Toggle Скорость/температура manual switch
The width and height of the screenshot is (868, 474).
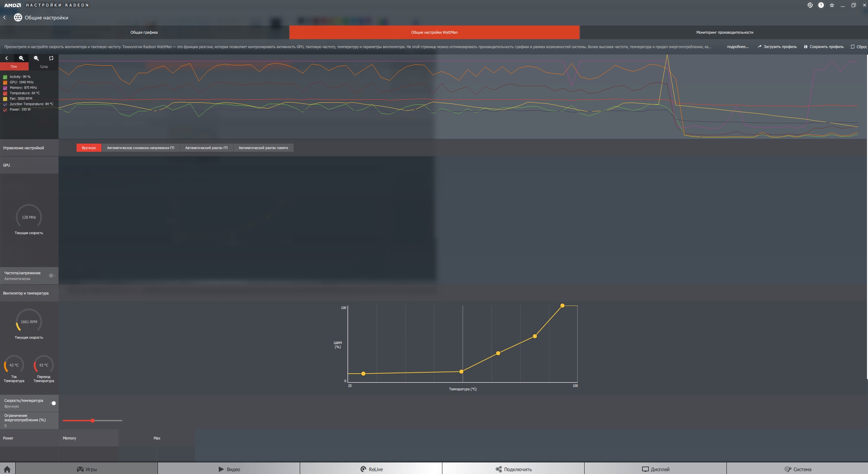coord(53,403)
